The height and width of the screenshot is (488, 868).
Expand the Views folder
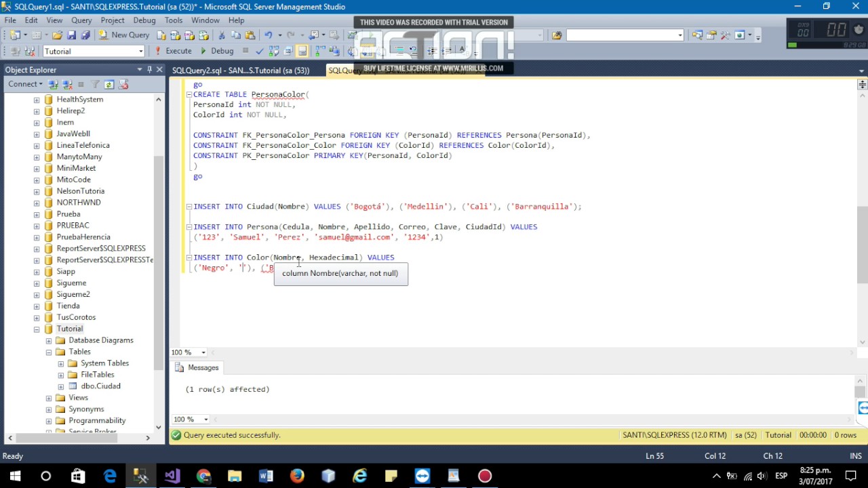(49, 398)
